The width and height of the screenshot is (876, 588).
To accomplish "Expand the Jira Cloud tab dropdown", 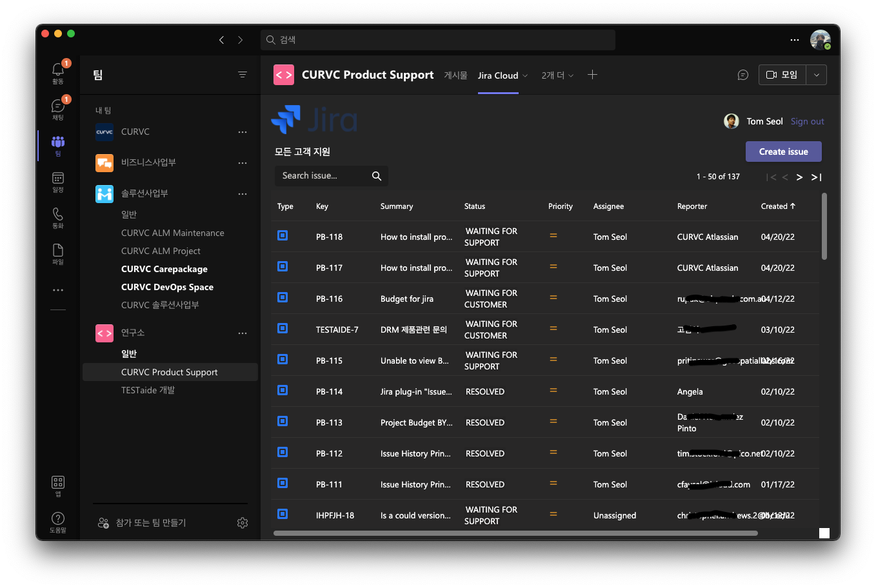I will click(x=525, y=75).
